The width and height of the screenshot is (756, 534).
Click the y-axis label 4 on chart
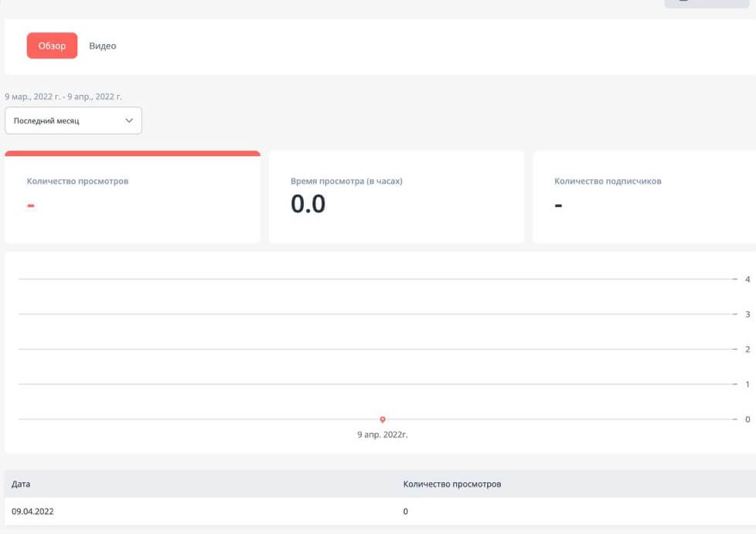[x=747, y=279]
